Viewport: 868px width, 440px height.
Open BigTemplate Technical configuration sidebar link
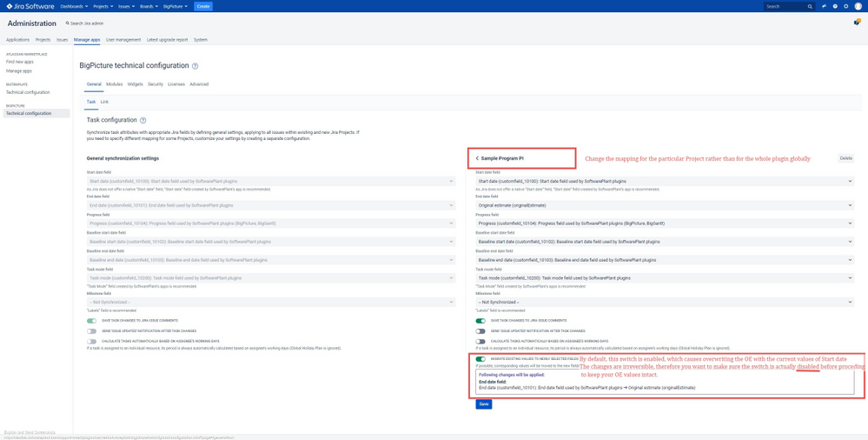(28, 92)
